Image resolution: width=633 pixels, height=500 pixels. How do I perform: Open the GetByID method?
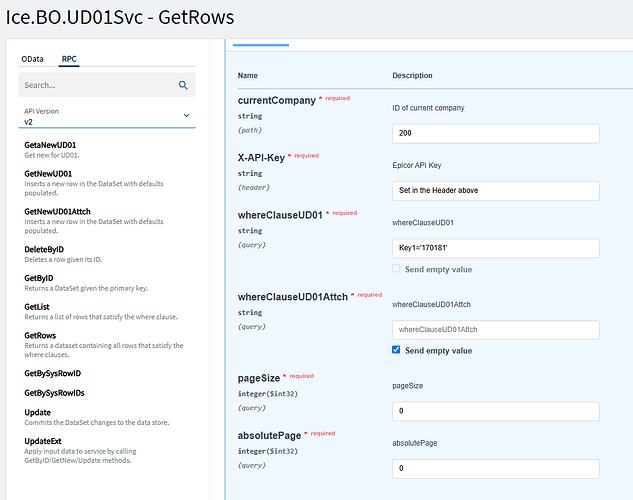click(x=39, y=278)
